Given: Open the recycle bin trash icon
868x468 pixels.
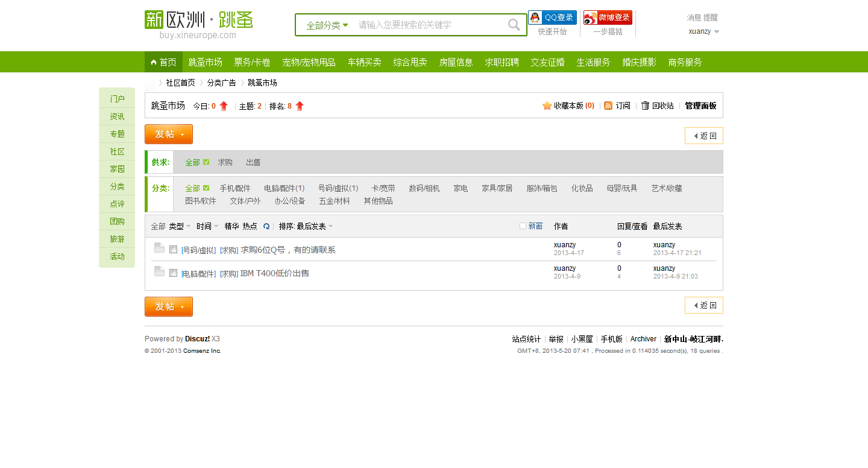Looking at the screenshot, I should point(644,105).
